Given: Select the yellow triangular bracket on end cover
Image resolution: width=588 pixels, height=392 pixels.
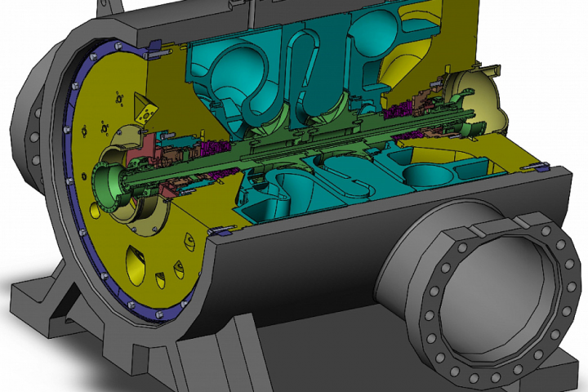Looking at the screenshot, I should [145, 109].
